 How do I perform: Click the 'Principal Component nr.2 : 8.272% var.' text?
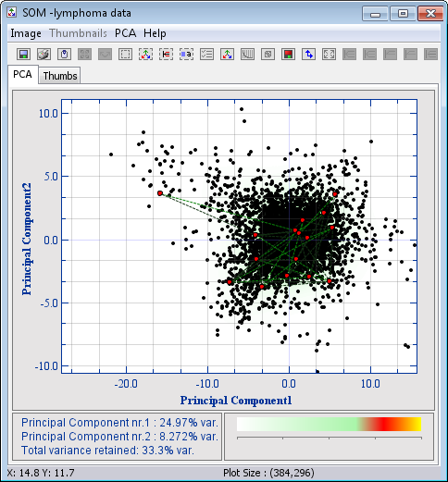pos(119,437)
